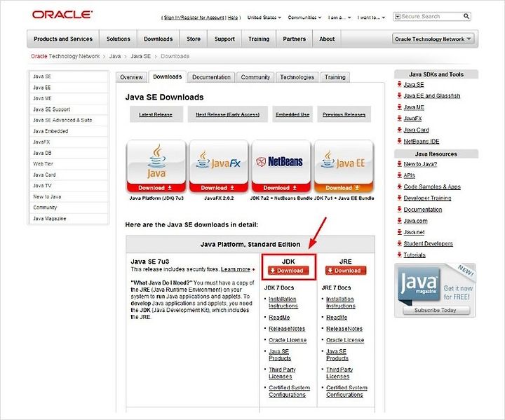Viewport: 505px width, 420px height.
Task: Click red arrow icon beside Java SE
Action: tap(399, 84)
